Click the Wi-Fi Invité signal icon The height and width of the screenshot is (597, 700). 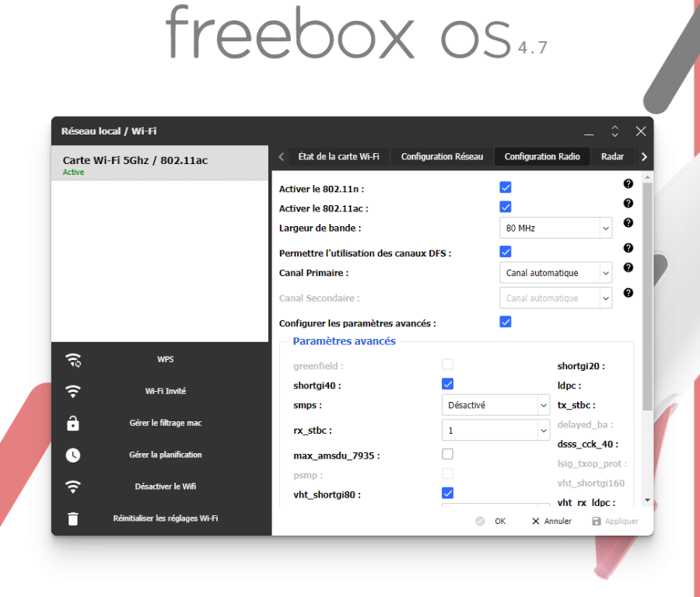pyautogui.click(x=73, y=391)
